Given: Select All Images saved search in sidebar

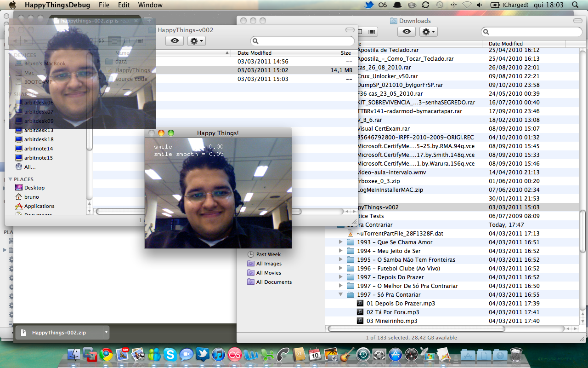Looking at the screenshot, I should (x=269, y=264).
